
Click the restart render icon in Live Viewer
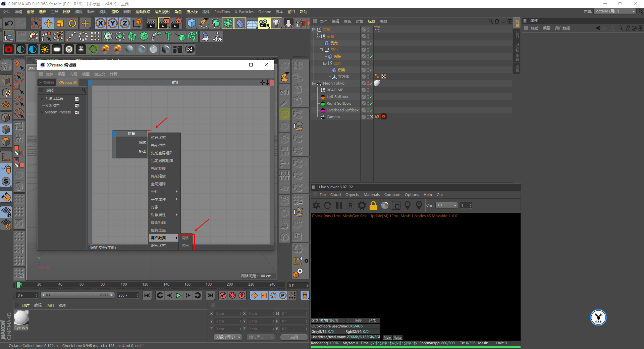point(328,205)
